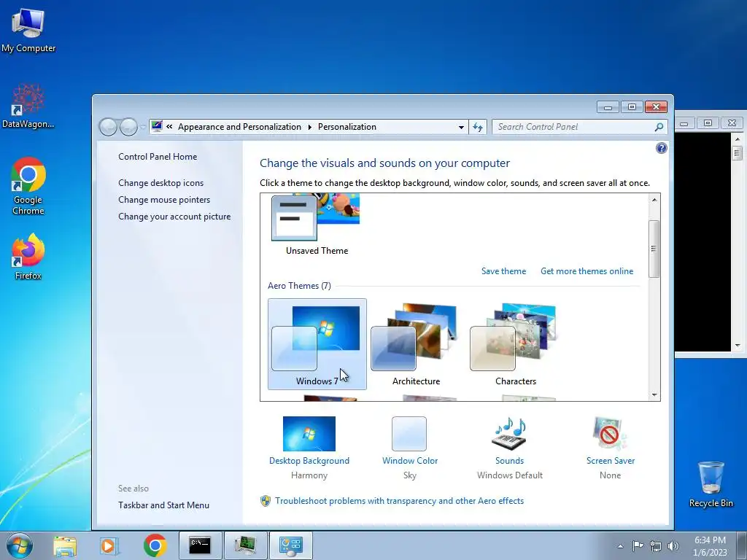This screenshot has width=747, height=560.
Task: Click the Forward navigation arrow
Action: click(128, 127)
